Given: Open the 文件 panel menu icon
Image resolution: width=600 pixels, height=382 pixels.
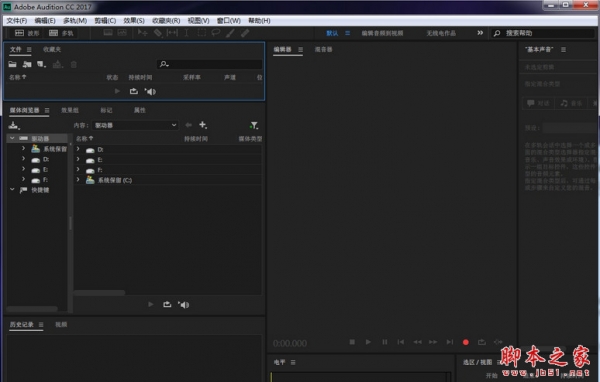Looking at the screenshot, I should coord(29,49).
